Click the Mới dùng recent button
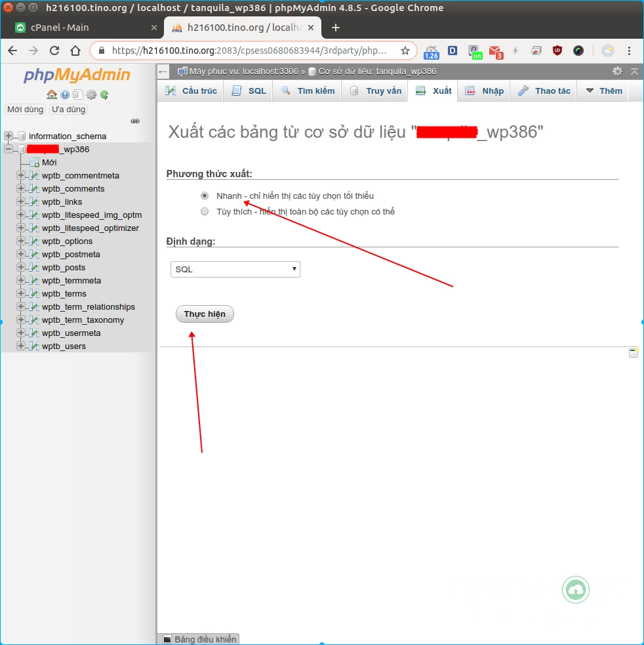 tap(25, 110)
